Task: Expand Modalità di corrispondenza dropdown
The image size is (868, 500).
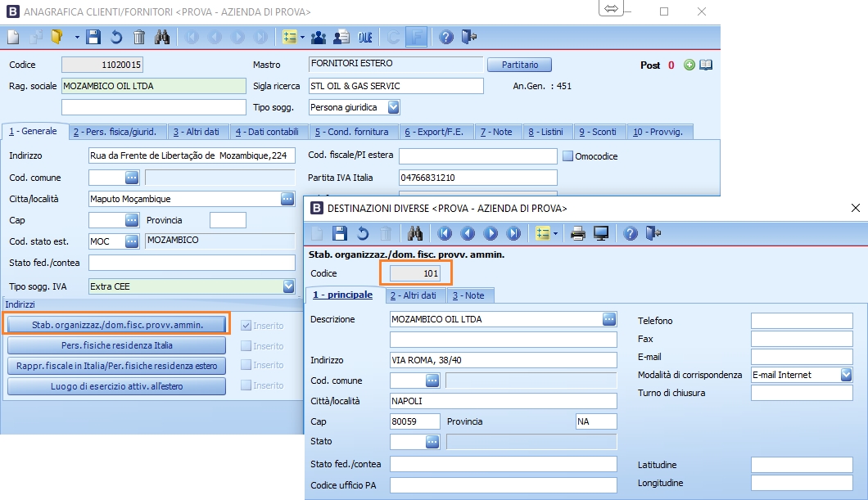Action: point(846,375)
